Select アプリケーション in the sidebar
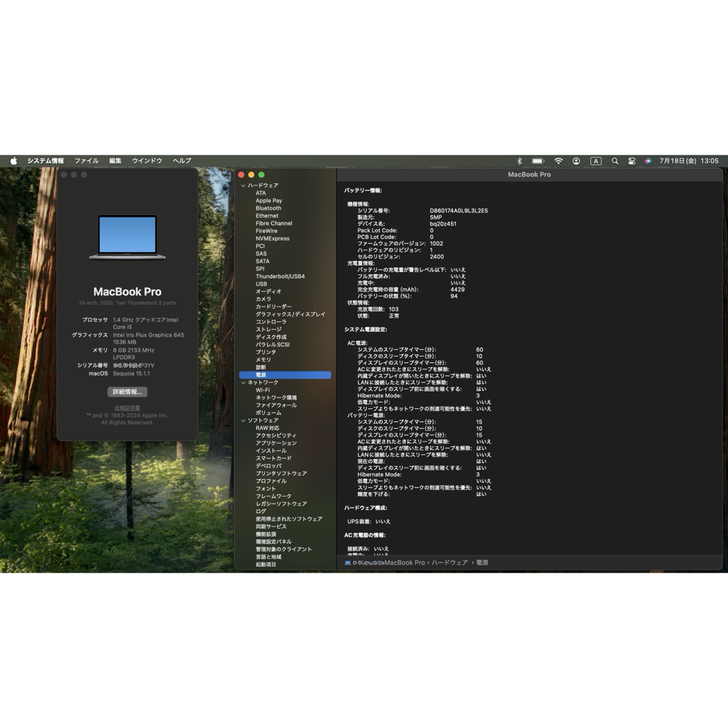 (x=276, y=443)
